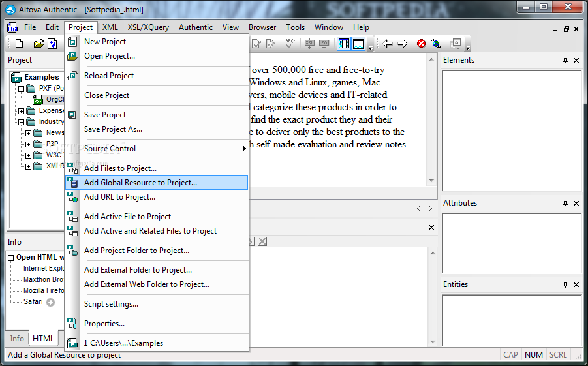The image size is (588, 366).
Task: Open the File menu
Action: [x=30, y=27]
